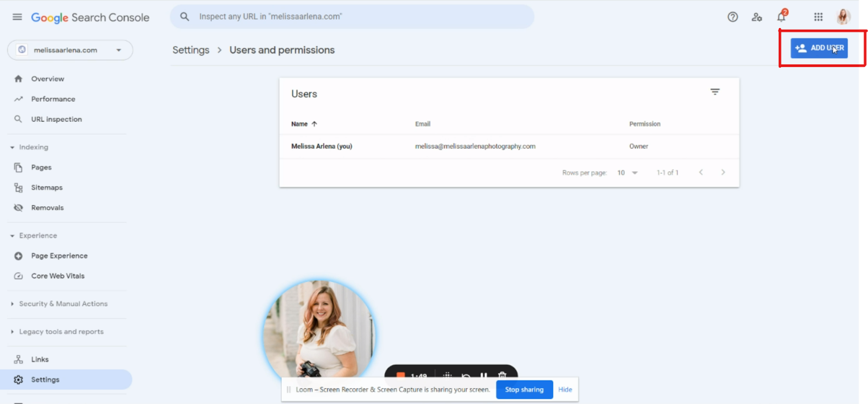This screenshot has height=404, width=868.
Task: Click the Email column header
Action: (423, 124)
